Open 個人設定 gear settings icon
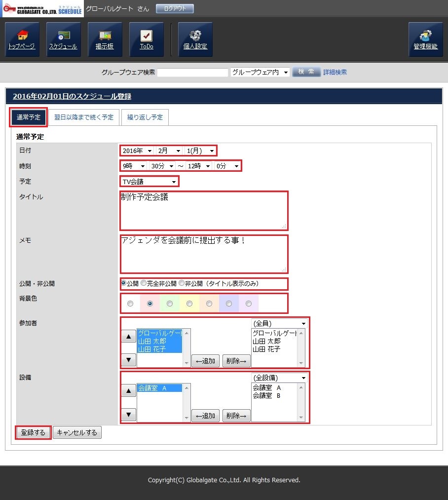 (195, 39)
